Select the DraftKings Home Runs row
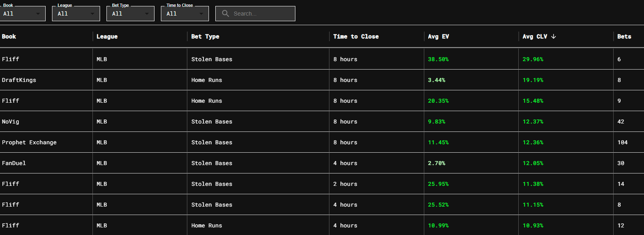The width and height of the screenshot is (644, 235). click(19, 80)
